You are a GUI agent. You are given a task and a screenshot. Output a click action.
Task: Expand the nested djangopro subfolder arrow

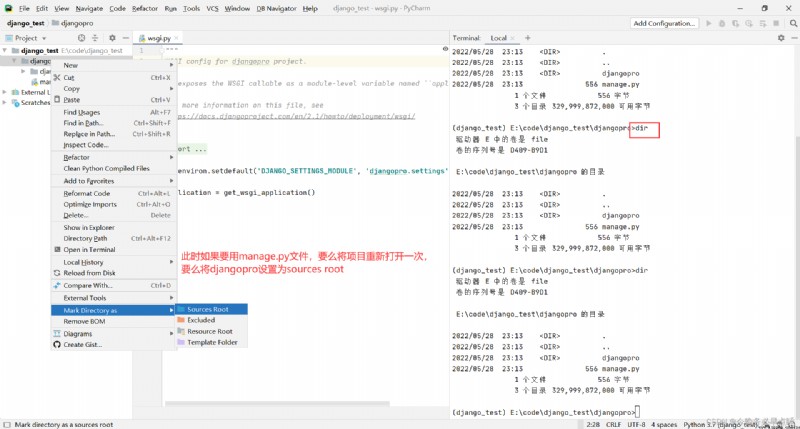tap(23, 71)
